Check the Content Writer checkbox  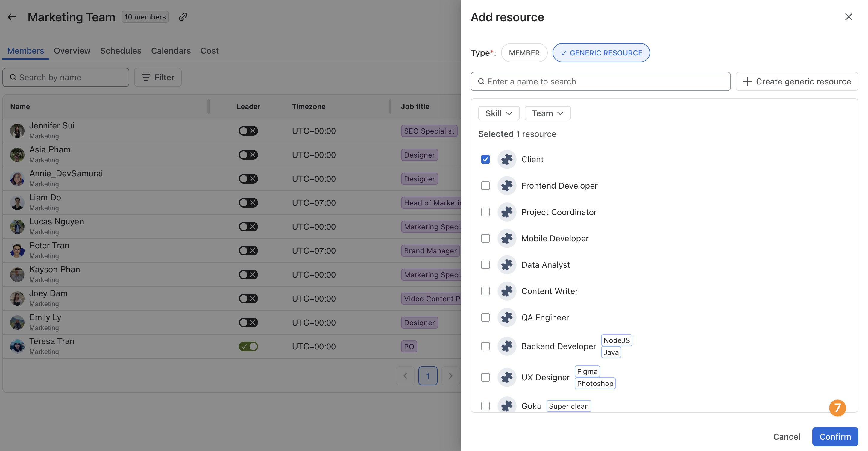[485, 291]
